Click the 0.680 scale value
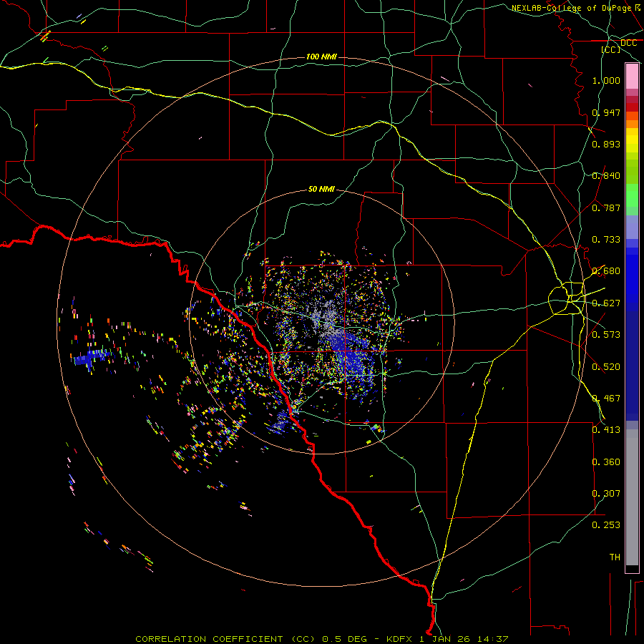This screenshot has height=644, width=644. (606, 271)
